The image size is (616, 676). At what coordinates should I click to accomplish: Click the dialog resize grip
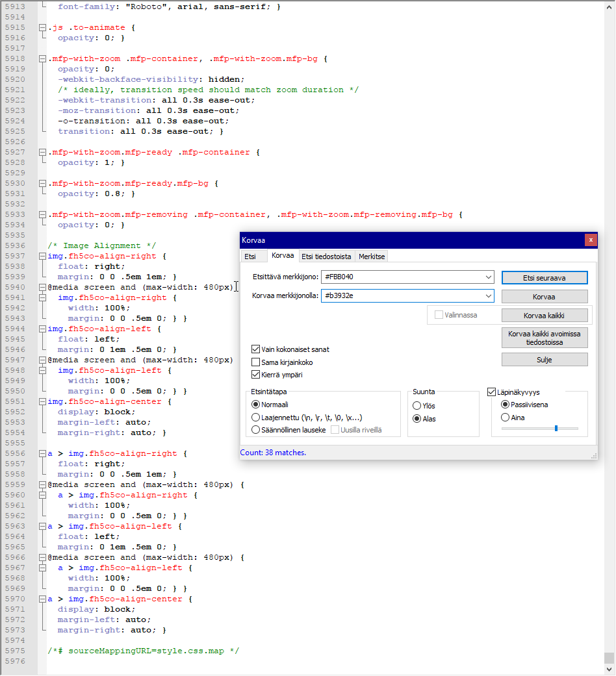pyautogui.click(x=594, y=456)
